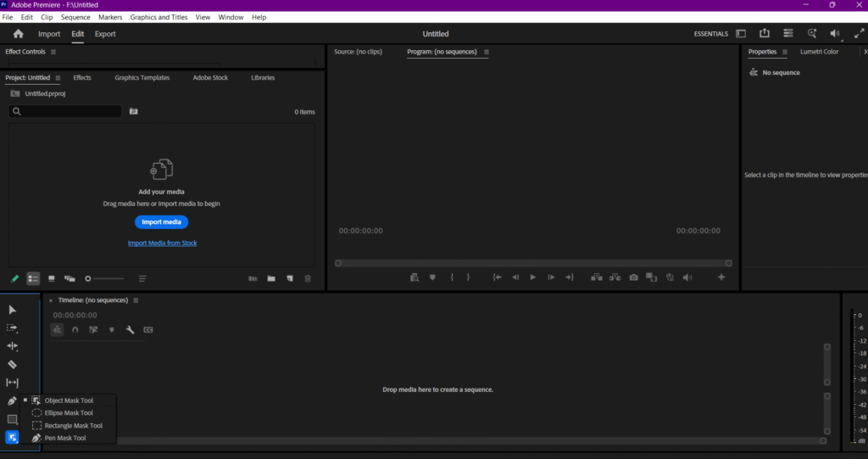Click the highlighted Object Mask tool button
The height and width of the screenshot is (459, 868).
[x=12, y=438]
